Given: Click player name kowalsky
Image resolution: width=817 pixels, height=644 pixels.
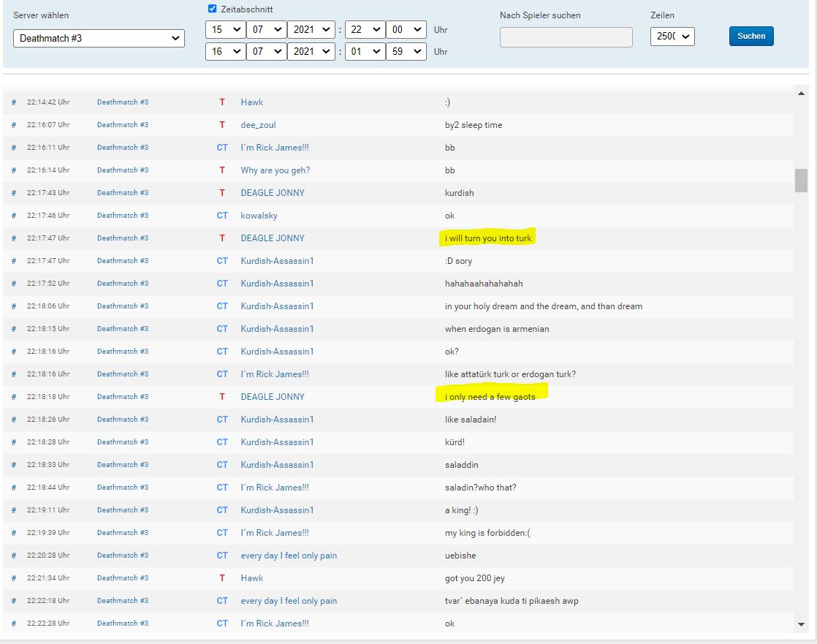Looking at the screenshot, I should pyautogui.click(x=259, y=216).
